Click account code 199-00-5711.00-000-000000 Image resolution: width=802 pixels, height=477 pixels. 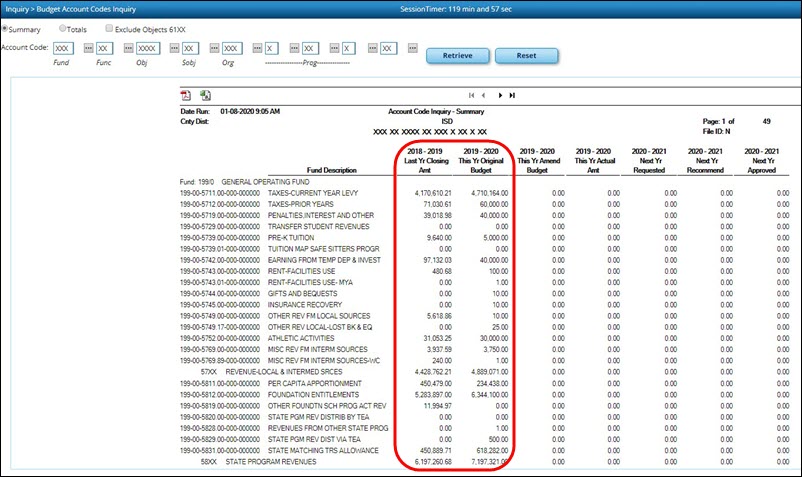point(220,193)
